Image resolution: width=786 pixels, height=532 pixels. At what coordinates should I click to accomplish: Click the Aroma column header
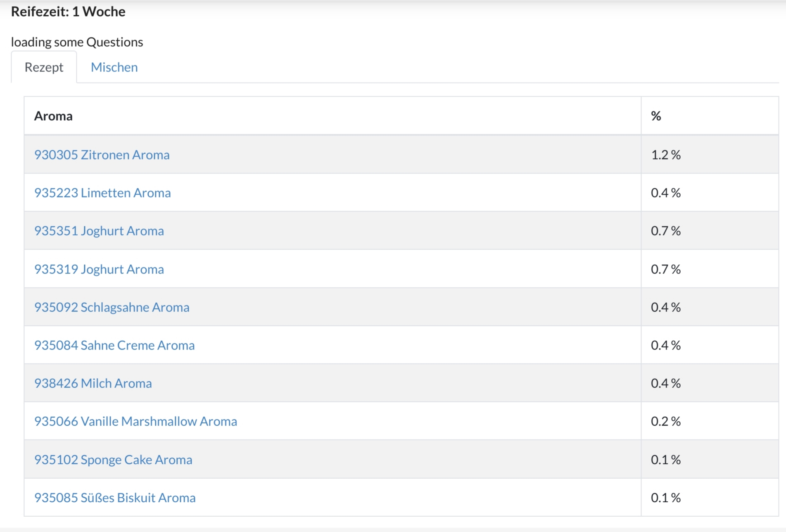pyautogui.click(x=53, y=116)
